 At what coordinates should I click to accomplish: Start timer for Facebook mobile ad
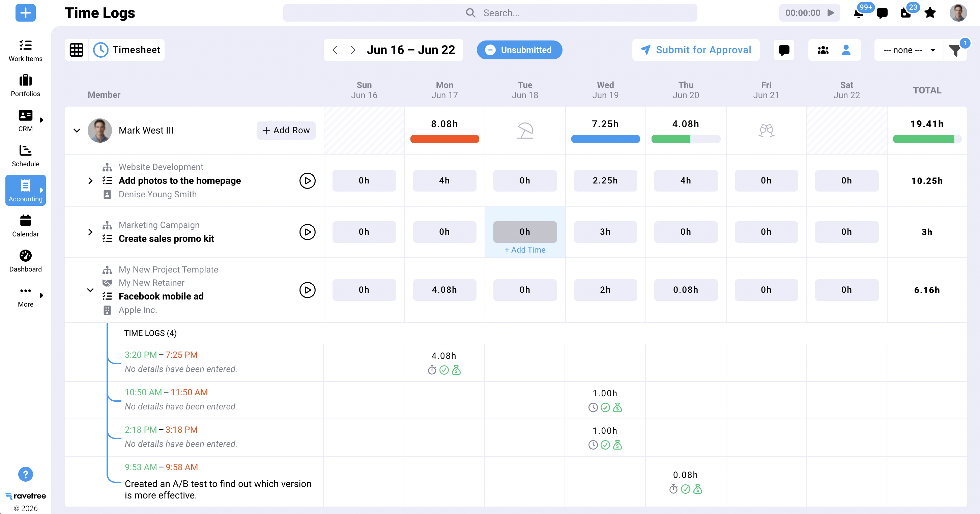[307, 290]
